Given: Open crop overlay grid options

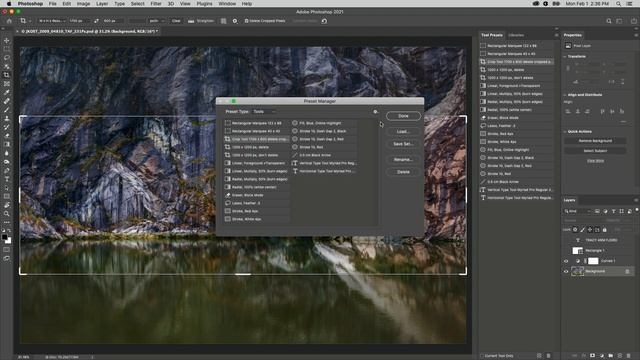Looking at the screenshot, I should point(223,21).
